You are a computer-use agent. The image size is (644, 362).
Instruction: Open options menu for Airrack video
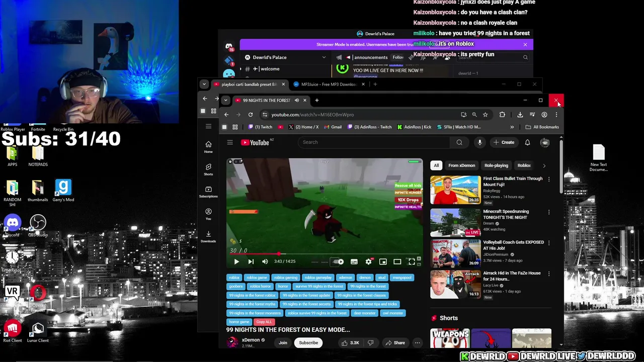click(x=549, y=274)
